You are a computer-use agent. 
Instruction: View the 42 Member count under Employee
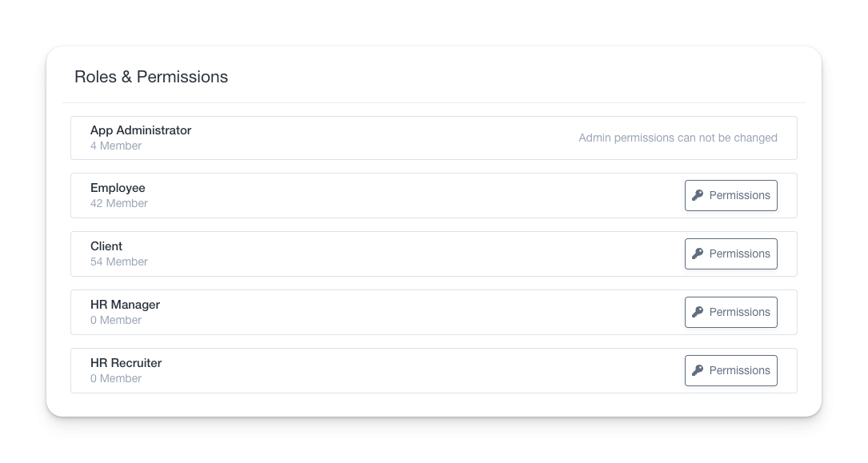(119, 203)
